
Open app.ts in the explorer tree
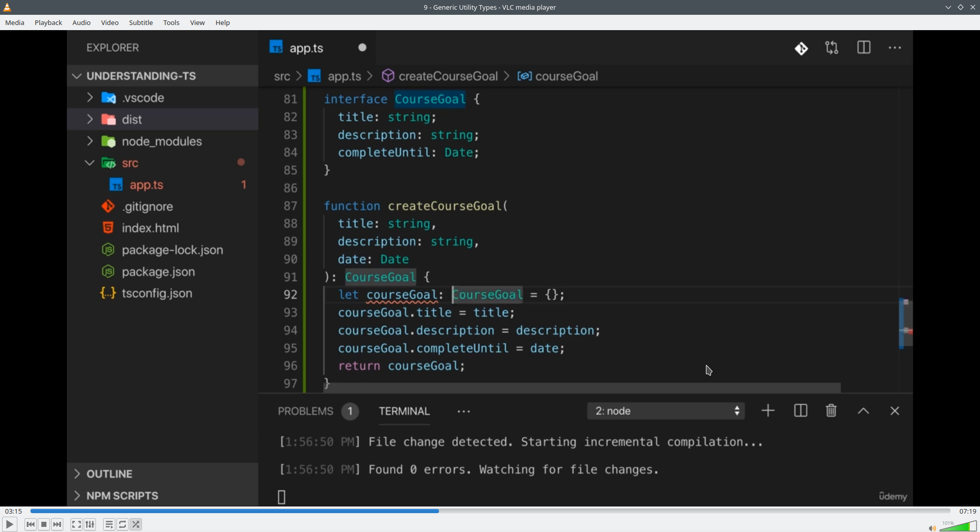[x=162, y=185]
